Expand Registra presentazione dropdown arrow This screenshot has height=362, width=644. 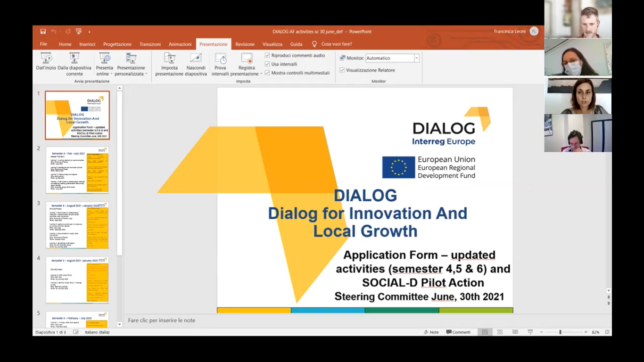(x=261, y=74)
